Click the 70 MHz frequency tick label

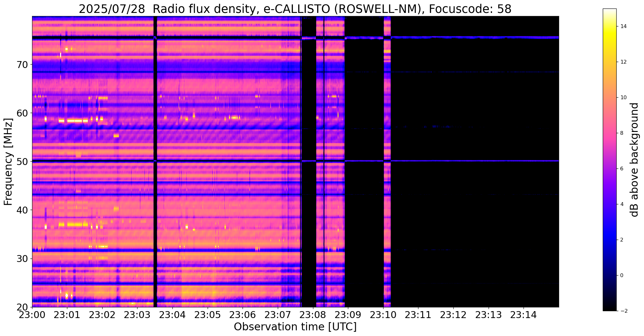[x=22, y=64]
